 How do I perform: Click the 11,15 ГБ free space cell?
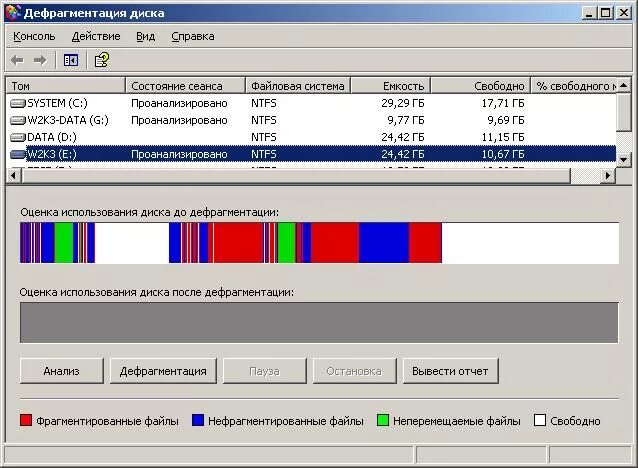tap(503, 137)
